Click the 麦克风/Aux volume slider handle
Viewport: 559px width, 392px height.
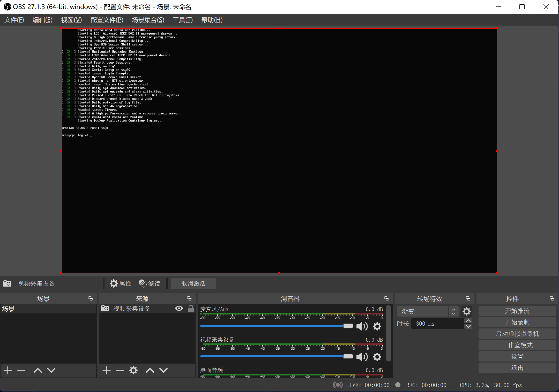coord(348,326)
